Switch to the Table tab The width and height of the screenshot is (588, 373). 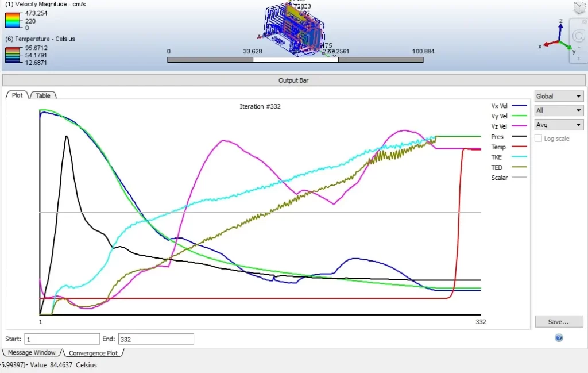(43, 95)
